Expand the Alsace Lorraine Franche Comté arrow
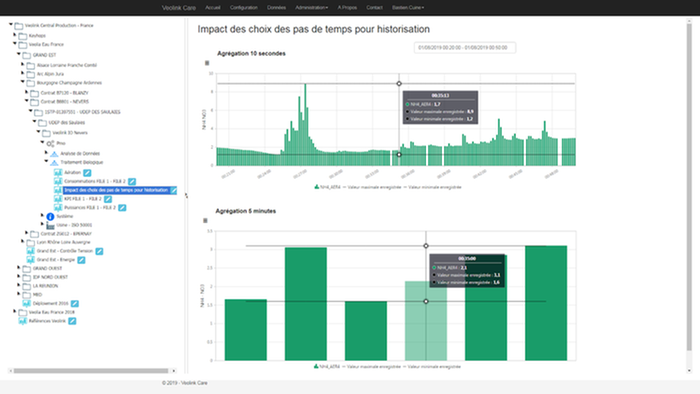Viewport: 700px width, 394px height. click(x=23, y=64)
